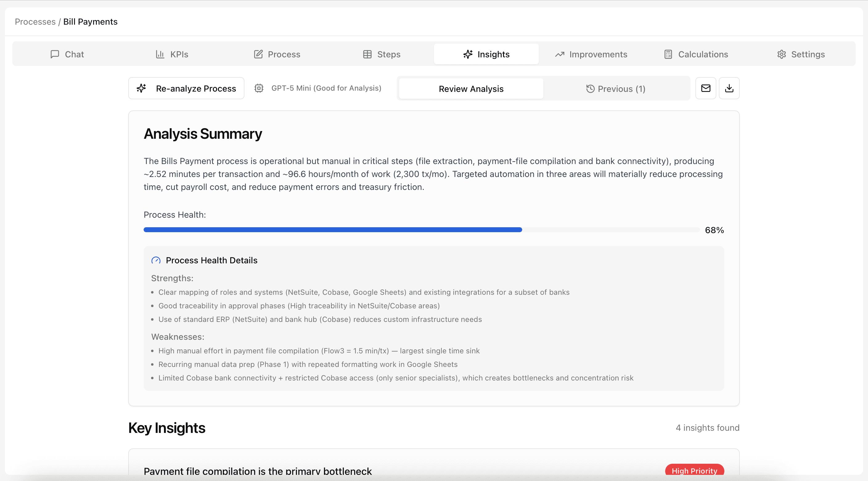Click the Insights sparkle icon
The width and height of the screenshot is (868, 481).
point(467,54)
